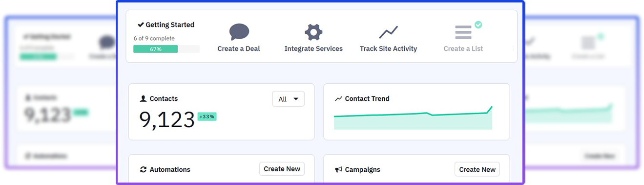Click Create New in the Campaigns card
644x185 pixels.
[x=477, y=169]
